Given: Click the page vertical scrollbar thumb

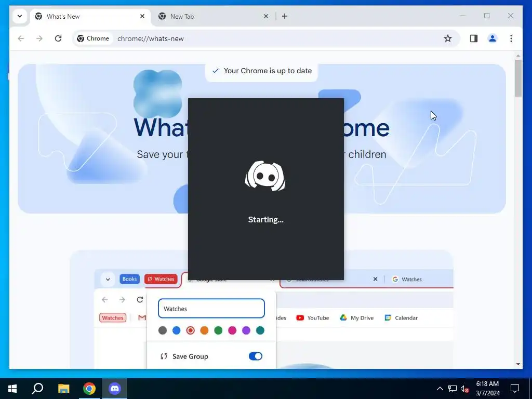Looking at the screenshot, I should click(518, 78).
